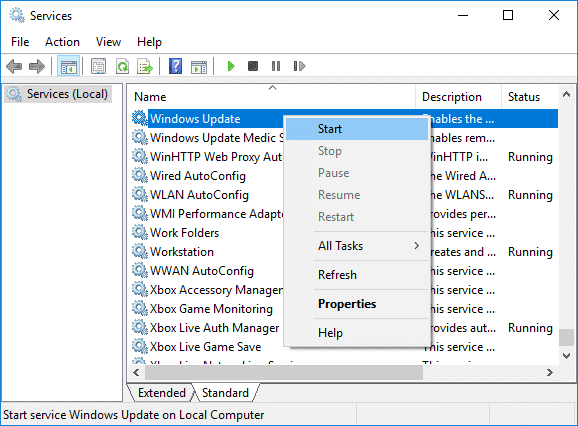Expand the All Tasks submenu
The height and width of the screenshot is (426, 578).
coord(357,246)
